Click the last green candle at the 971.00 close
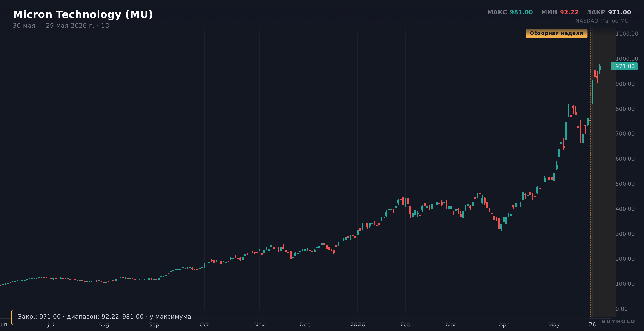 click(x=600, y=68)
